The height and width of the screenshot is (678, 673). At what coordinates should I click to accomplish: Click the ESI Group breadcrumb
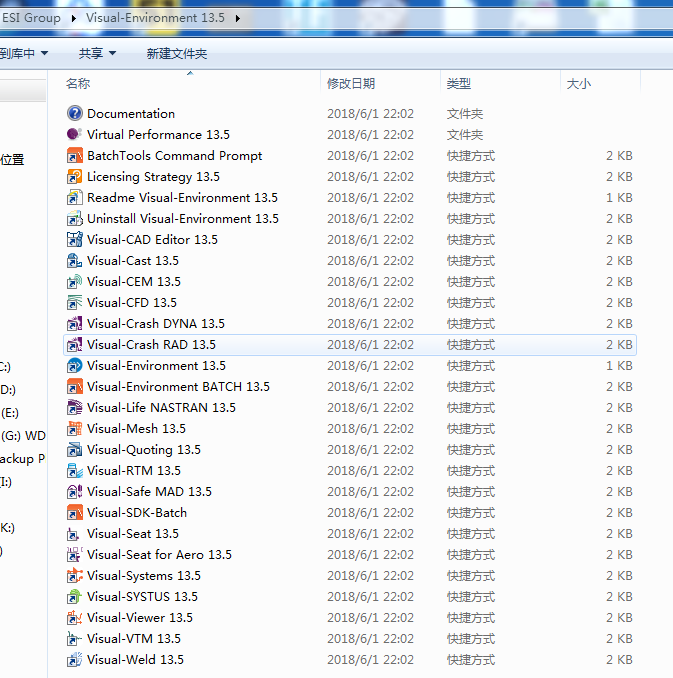31,18
